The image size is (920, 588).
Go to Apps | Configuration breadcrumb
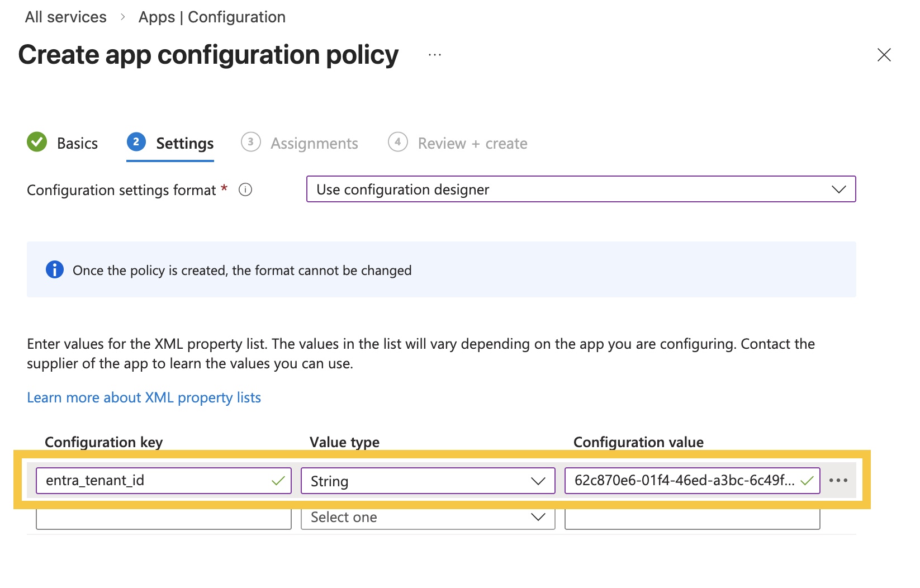pos(212,17)
